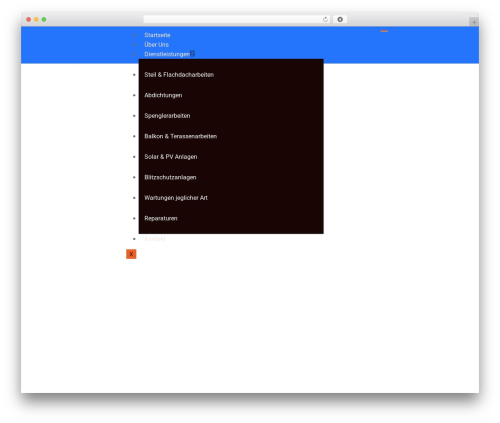Click the orange hamburger menu icon

384,31
